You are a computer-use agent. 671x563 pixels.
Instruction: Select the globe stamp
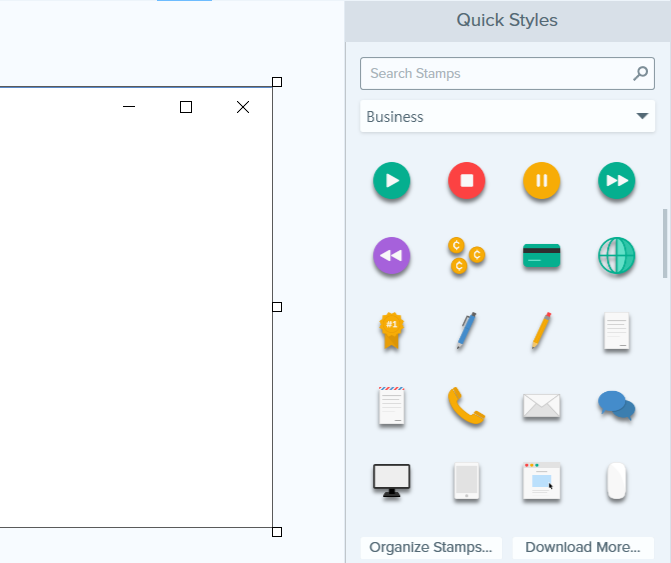[x=617, y=255]
